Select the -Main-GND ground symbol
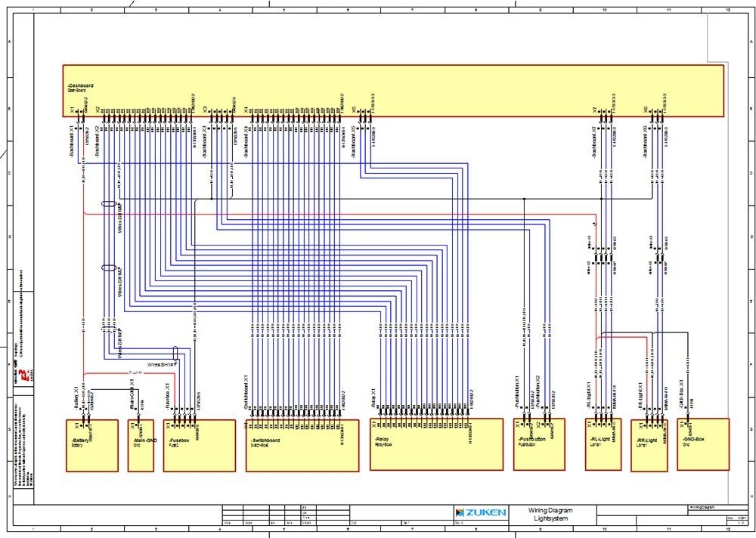 click(140, 446)
